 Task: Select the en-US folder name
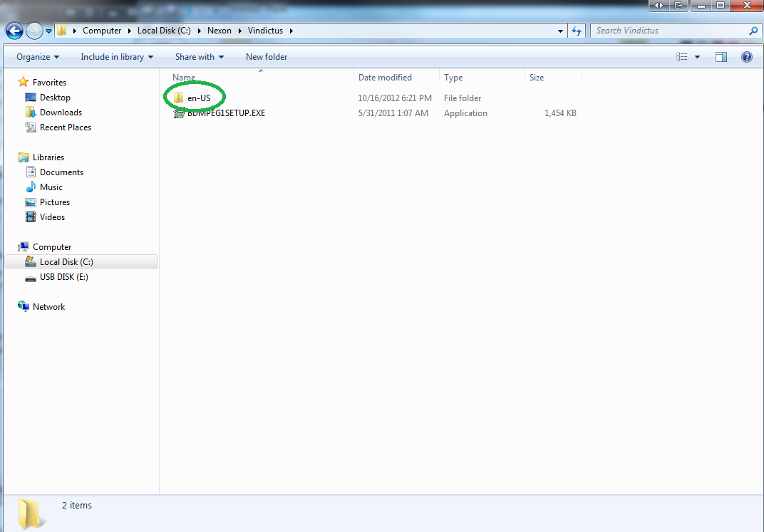pyautogui.click(x=199, y=98)
